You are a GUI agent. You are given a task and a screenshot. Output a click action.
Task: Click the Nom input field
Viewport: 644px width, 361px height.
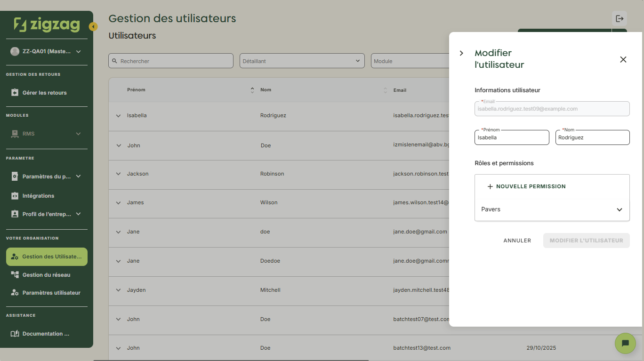pyautogui.click(x=593, y=137)
